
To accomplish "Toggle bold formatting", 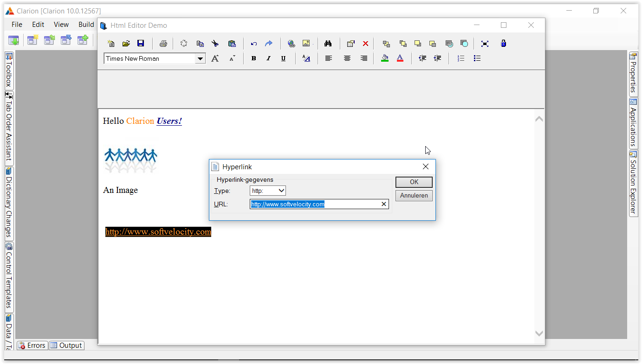I will [253, 58].
